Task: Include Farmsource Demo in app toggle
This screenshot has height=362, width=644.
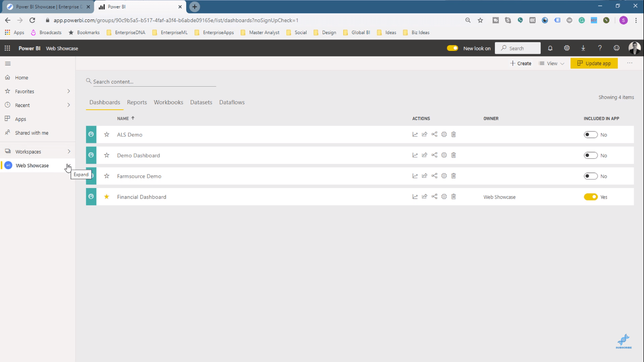Action: point(591,176)
